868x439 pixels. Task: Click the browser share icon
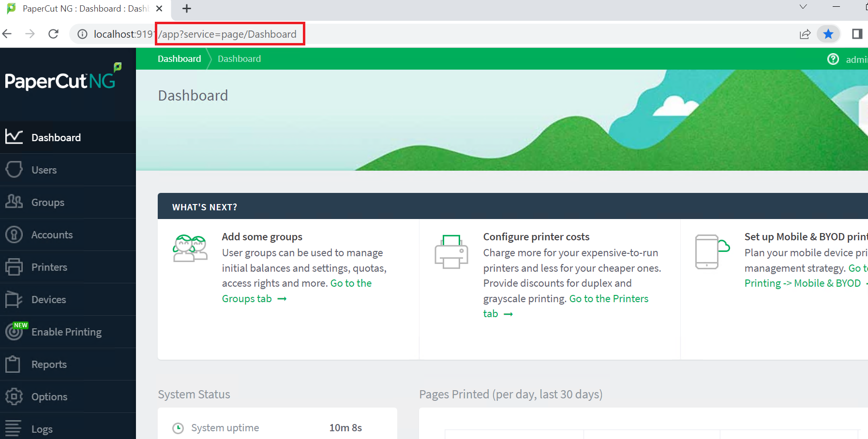point(805,34)
